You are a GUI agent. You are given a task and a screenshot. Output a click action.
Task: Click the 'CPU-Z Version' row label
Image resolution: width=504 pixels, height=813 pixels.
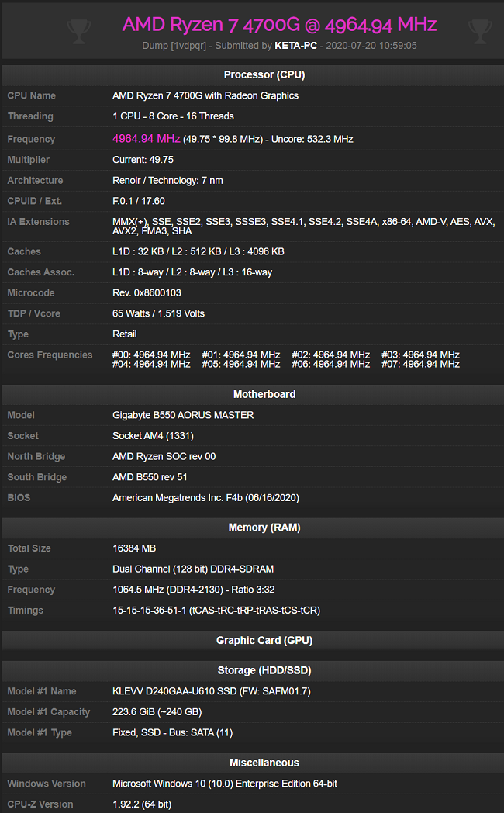[x=40, y=804]
